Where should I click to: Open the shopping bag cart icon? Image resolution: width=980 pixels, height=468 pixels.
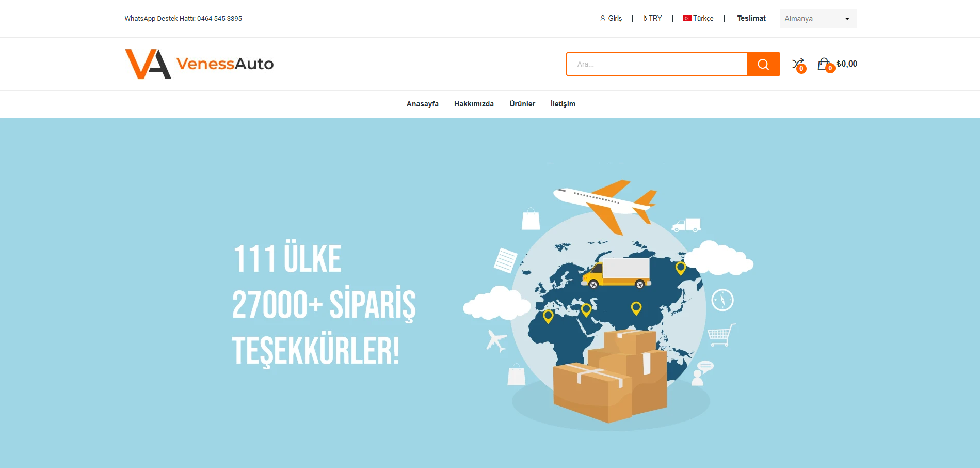(x=824, y=64)
